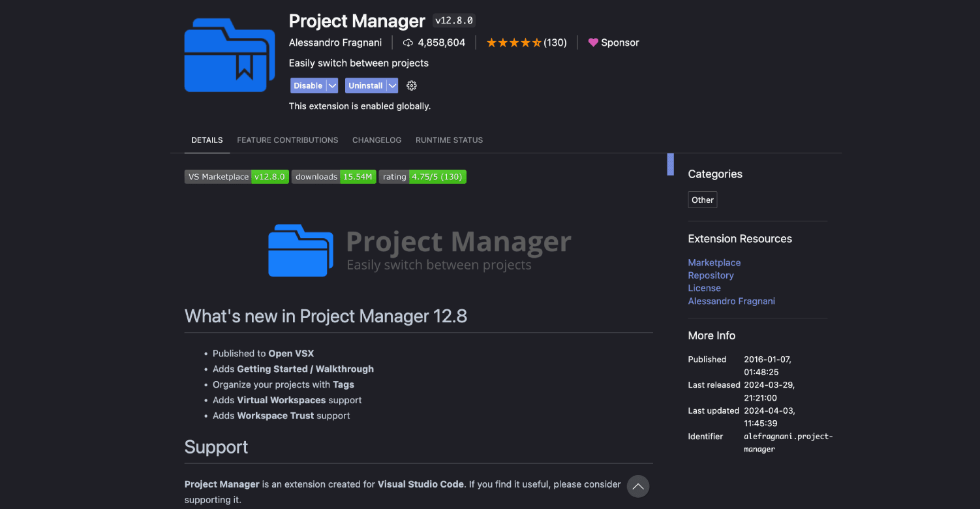Screen dimensions: 980x509
Task: Click the Sponsor heart icon
Action: 593,42
